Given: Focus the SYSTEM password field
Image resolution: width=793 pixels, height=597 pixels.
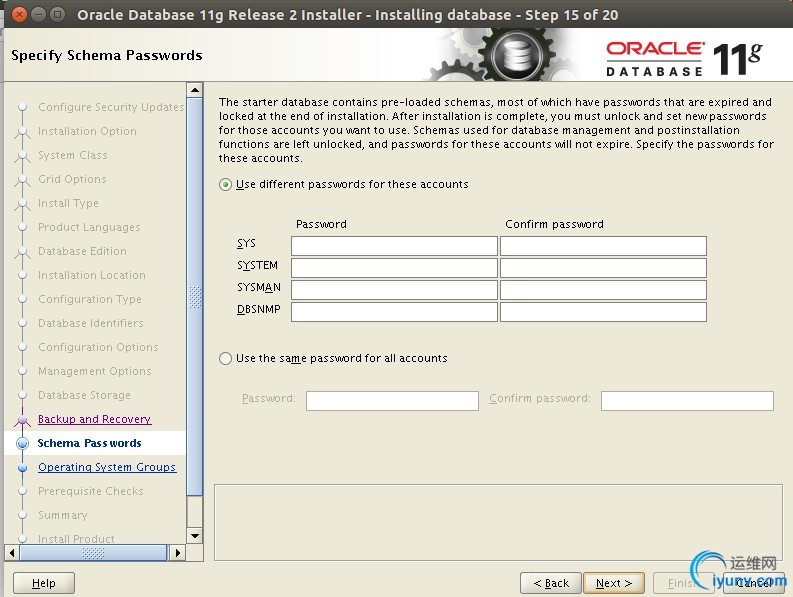Looking at the screenshot, I should tap(394, 268).
